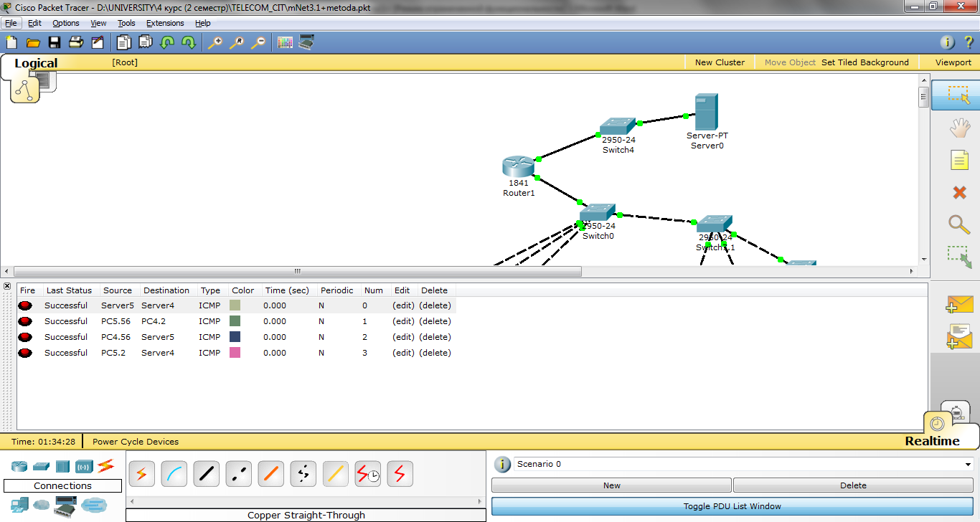Choose the Inspect magnifier tool
This screenshot has height=522, width=980.
pyautogui.click(x=960, y=224)
